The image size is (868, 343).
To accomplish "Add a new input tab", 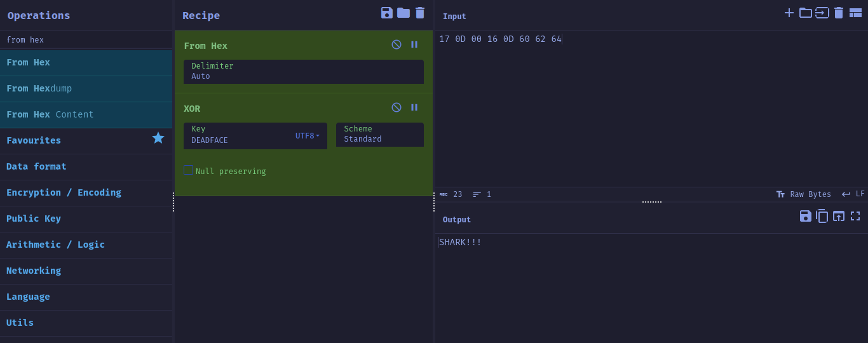I will click(789, 13).
